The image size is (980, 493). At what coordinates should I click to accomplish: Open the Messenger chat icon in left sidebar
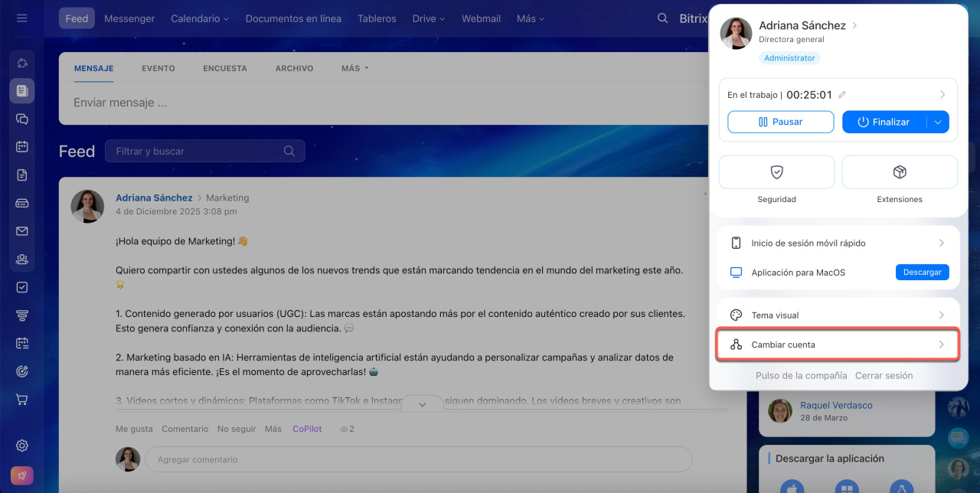coord(21,119)
